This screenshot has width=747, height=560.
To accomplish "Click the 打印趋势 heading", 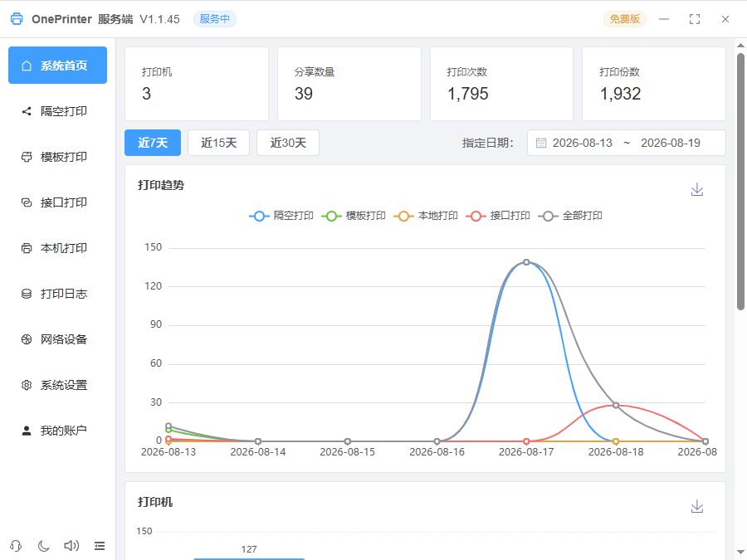I will click(x=161, y=185).
